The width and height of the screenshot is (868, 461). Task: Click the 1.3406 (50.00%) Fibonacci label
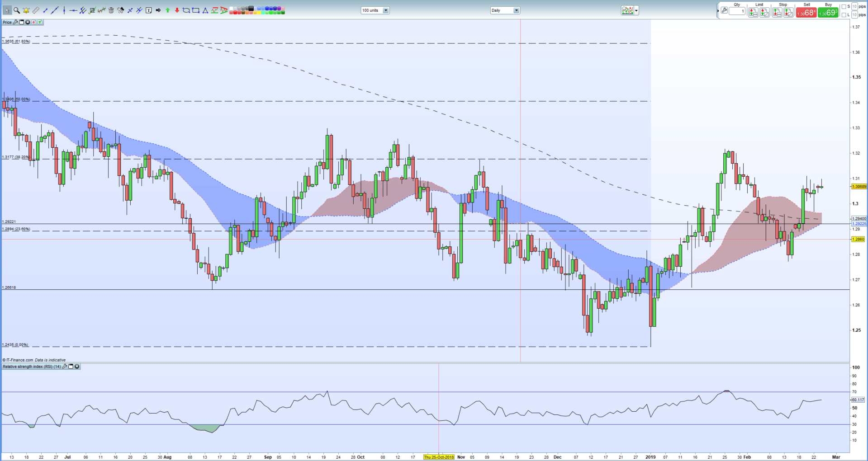tap(16, 99)
